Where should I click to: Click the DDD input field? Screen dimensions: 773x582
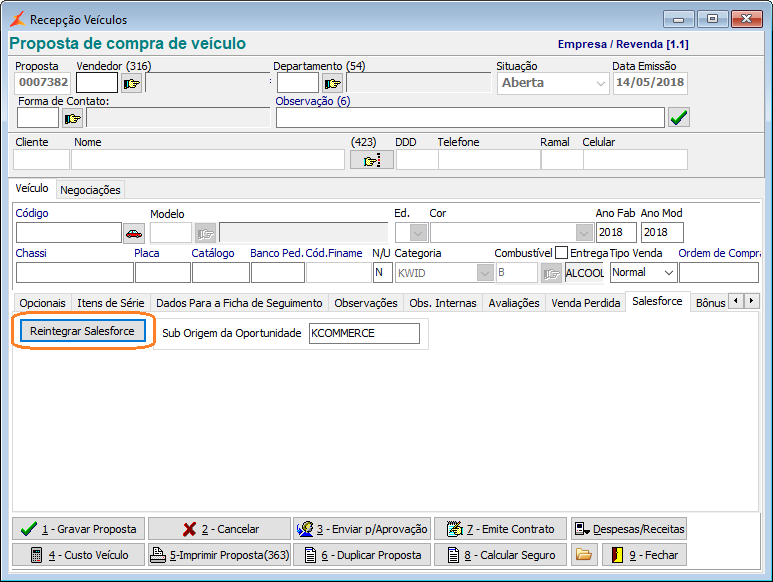pyautogui.click(x=417, y=160)
